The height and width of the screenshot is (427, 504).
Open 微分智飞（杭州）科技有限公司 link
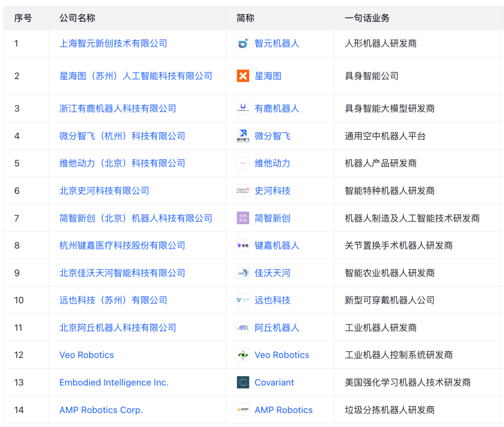[122, 136]
